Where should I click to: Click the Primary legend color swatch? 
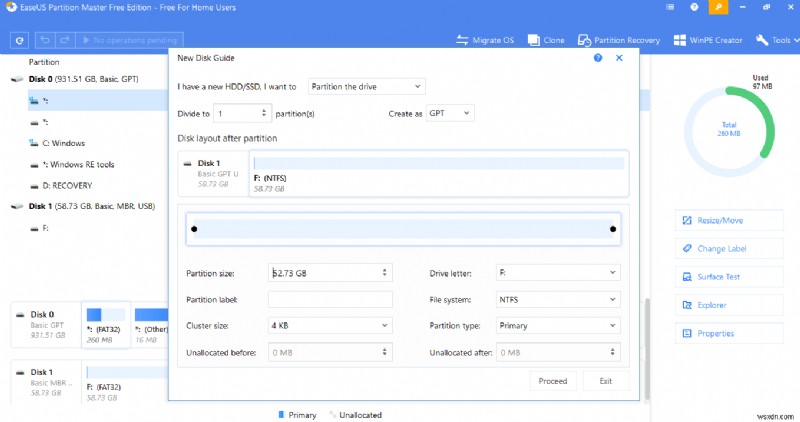coord(281,415)
